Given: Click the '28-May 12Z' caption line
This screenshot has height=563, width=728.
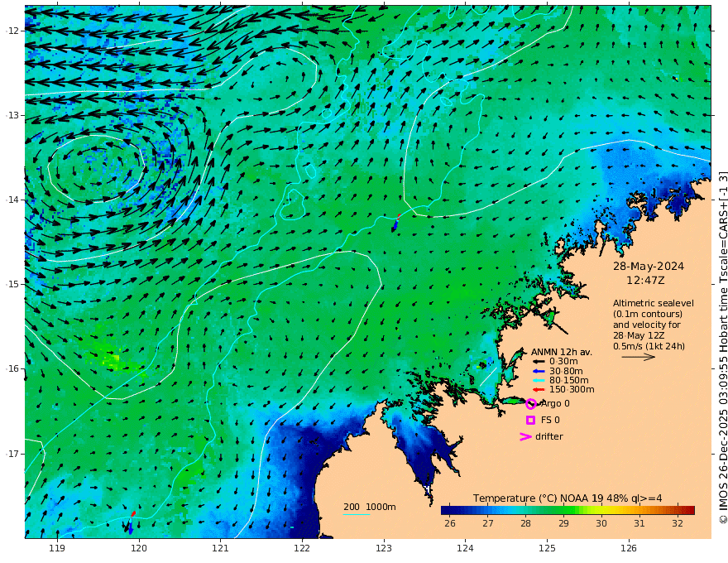Looking at the screenshot, I should click(639, 335).
